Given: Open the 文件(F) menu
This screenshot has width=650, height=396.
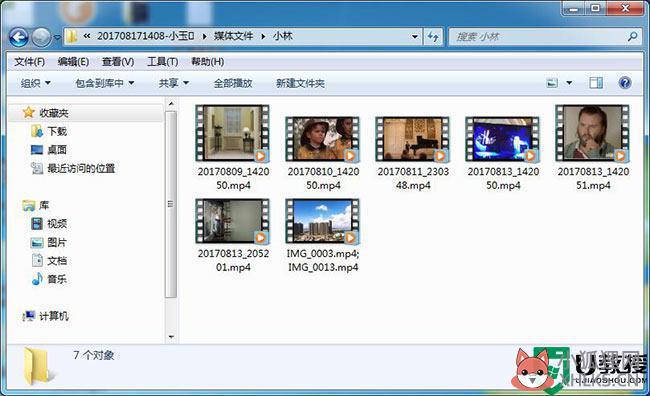Looking at the screenshot, I should 29,62.
